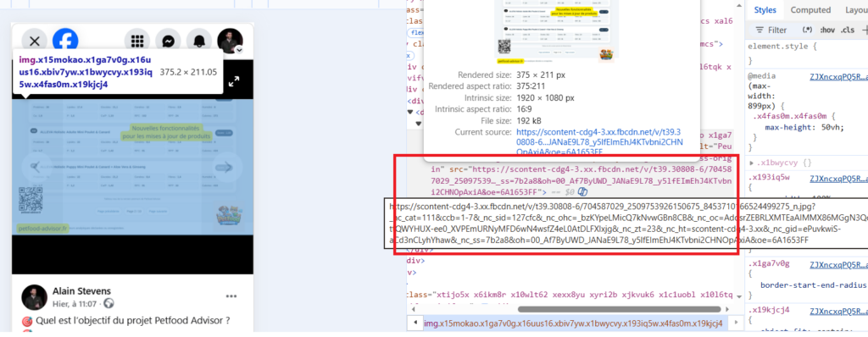Image resolution: width=868 pixels, height=337 pixels.
Task: Click the 'element.style {' rule
Action: tap(782, 47)
